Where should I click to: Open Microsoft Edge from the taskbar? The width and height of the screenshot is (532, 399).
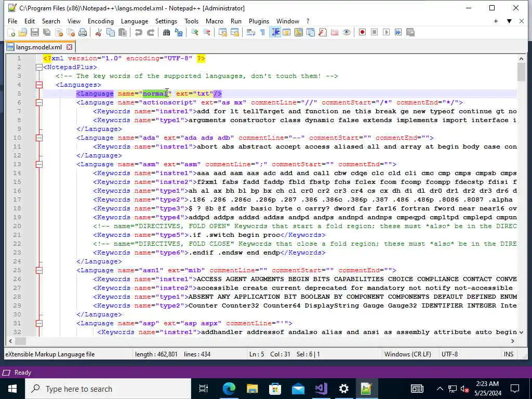229,389
